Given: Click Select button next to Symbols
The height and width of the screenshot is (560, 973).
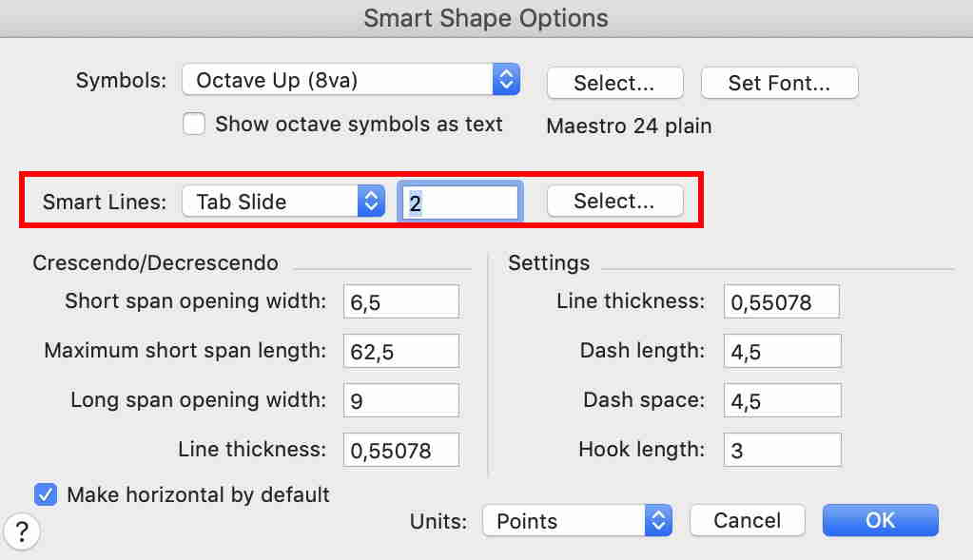Looking at the screenshot, I should point(614,83).
